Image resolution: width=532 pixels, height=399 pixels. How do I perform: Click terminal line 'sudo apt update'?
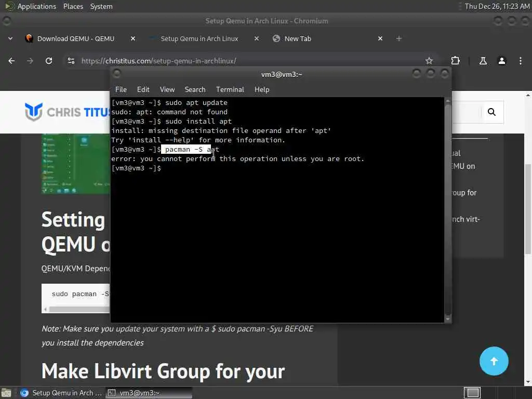coord(196,102)
